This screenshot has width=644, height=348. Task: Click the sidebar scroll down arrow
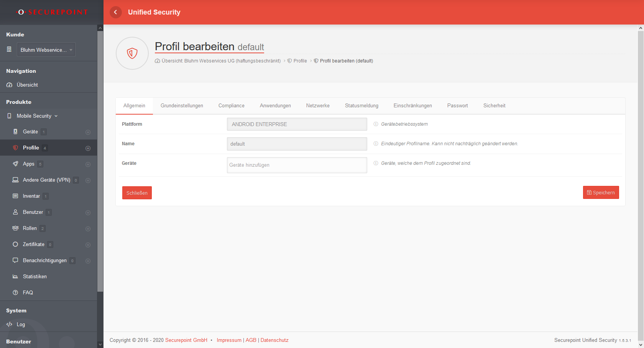100,345
